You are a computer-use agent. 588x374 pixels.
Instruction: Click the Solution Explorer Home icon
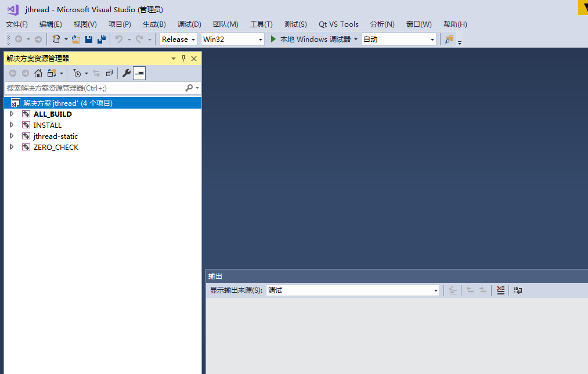pos(38,73)
